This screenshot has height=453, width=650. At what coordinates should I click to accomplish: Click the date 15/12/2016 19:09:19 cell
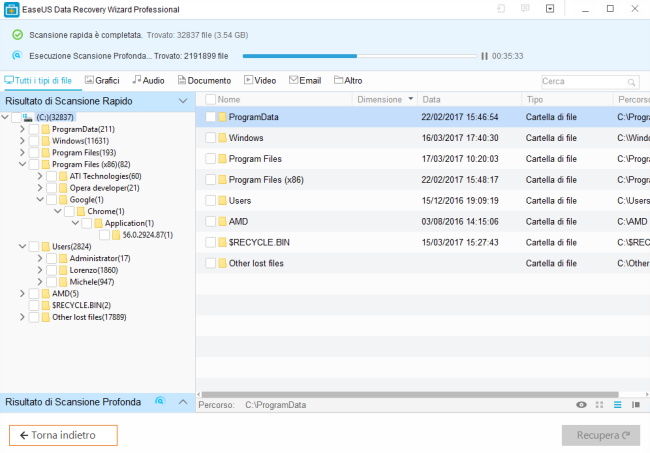(x=460, y=201)
